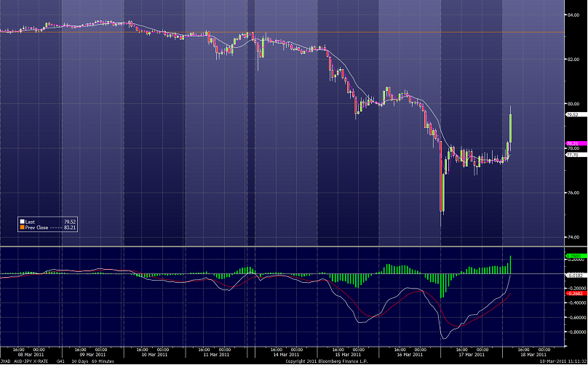Click the orange Prev Close legend swatch
This screenshot has height=365, width=588.
[x=22, y=227]
